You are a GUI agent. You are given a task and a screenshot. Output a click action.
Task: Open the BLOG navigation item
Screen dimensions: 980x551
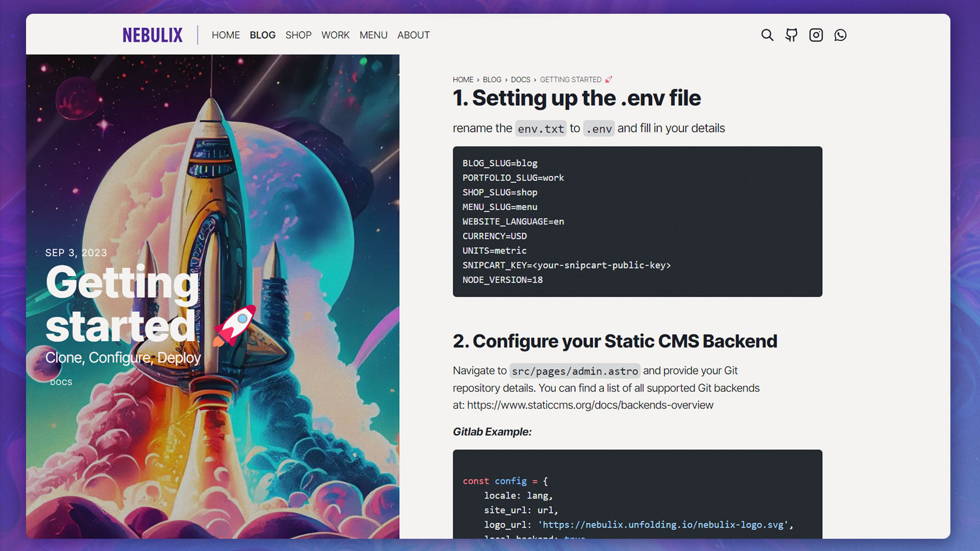click(262, 35)
